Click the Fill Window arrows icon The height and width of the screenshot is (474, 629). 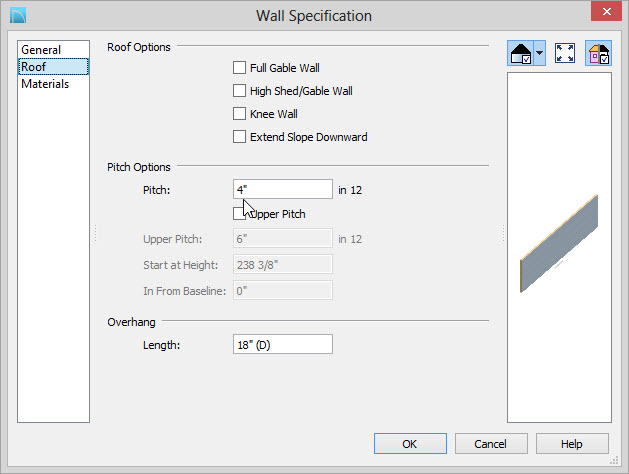click(565, 53)
